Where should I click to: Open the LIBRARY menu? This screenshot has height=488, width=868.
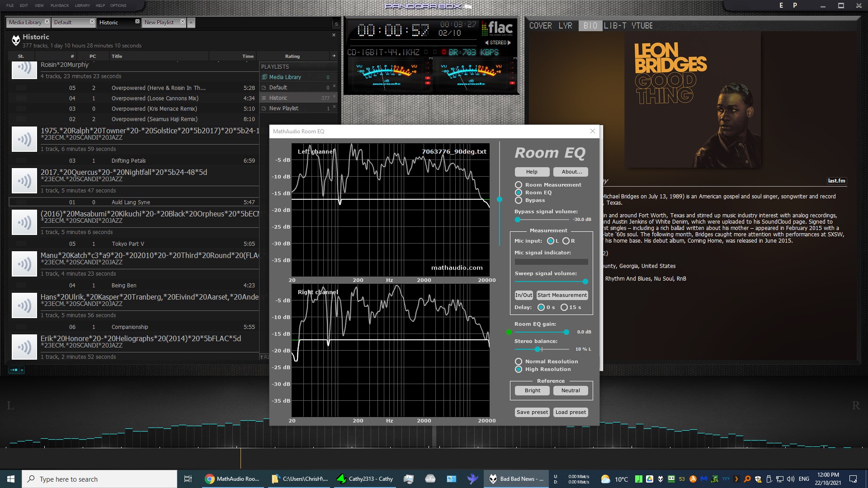pyautogui.click(x=82, y=5)
